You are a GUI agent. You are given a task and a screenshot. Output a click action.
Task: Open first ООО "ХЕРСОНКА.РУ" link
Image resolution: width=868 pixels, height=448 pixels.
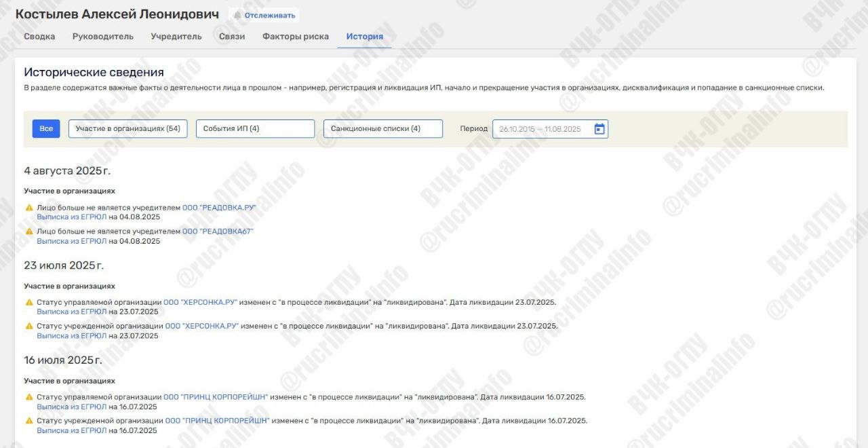(200, 302)
